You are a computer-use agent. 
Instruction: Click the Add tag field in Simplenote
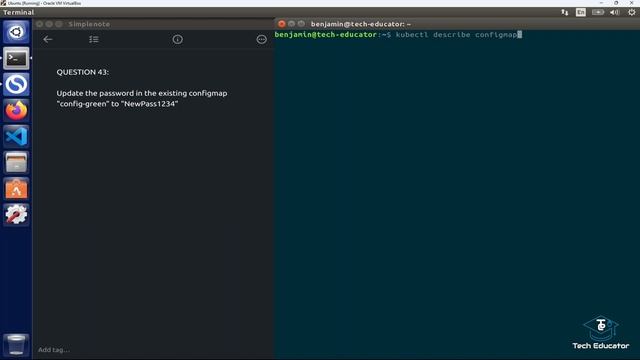(x=54, y=350)
